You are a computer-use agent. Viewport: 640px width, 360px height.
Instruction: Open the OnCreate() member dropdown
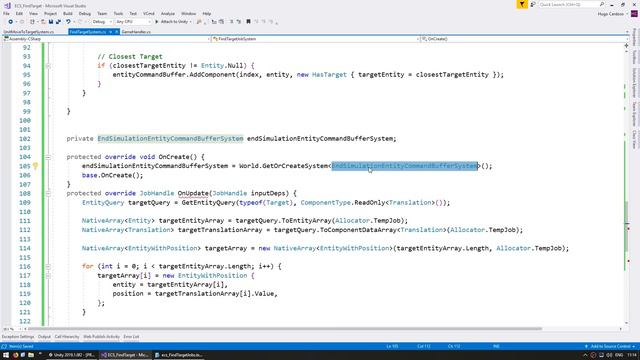[x=524, y=39]
